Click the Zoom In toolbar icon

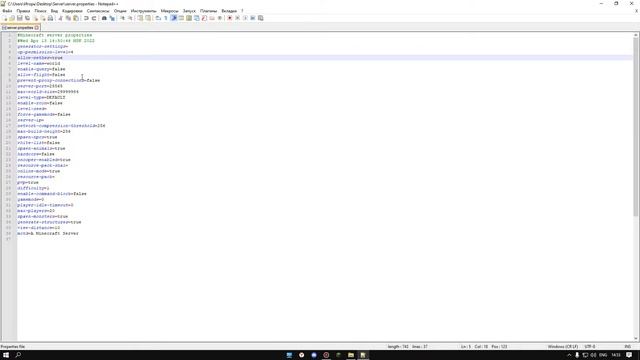tap(122, 18)
